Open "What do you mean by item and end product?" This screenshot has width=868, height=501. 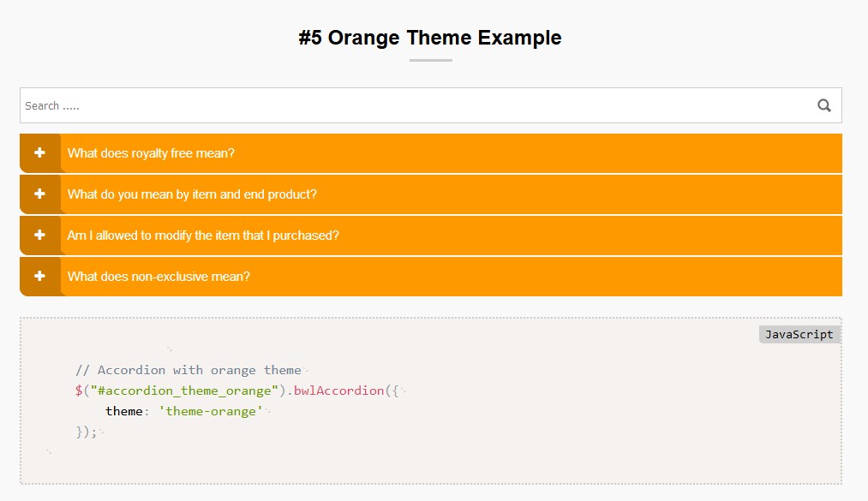pyautogui.click(x=192, y=194)
